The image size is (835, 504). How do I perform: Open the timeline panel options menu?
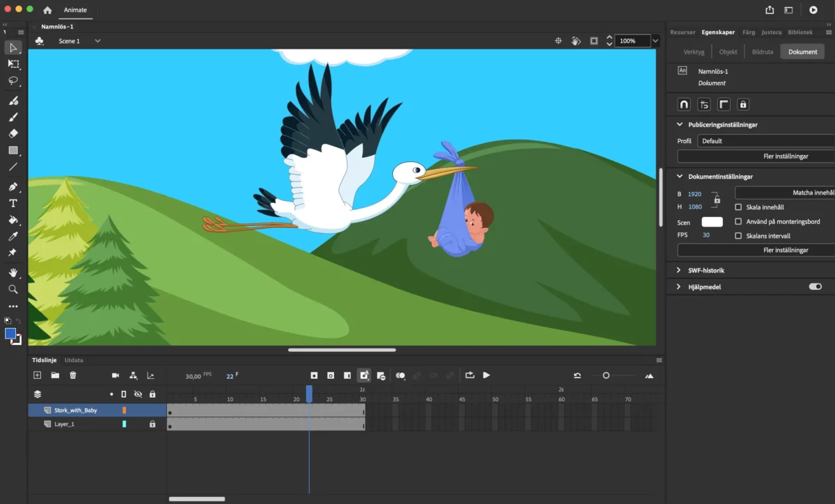pyautogui.click(x=659, y=360)
